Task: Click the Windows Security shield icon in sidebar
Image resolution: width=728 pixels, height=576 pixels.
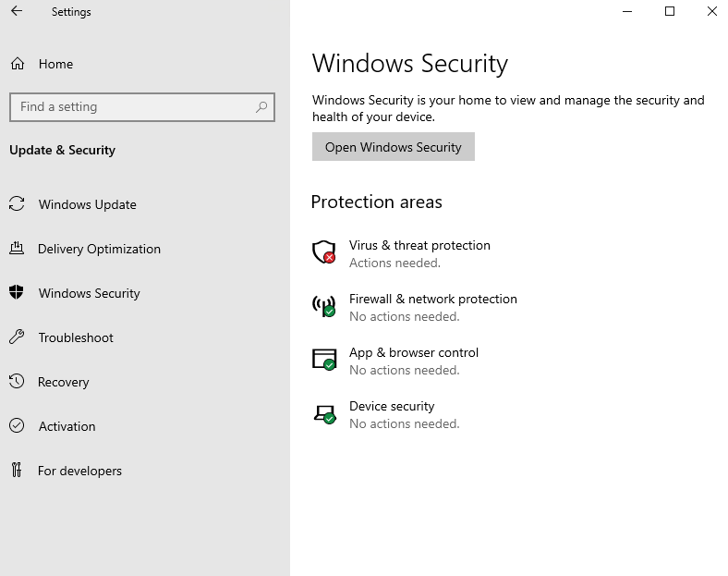Action: click(x=16, y=293)
